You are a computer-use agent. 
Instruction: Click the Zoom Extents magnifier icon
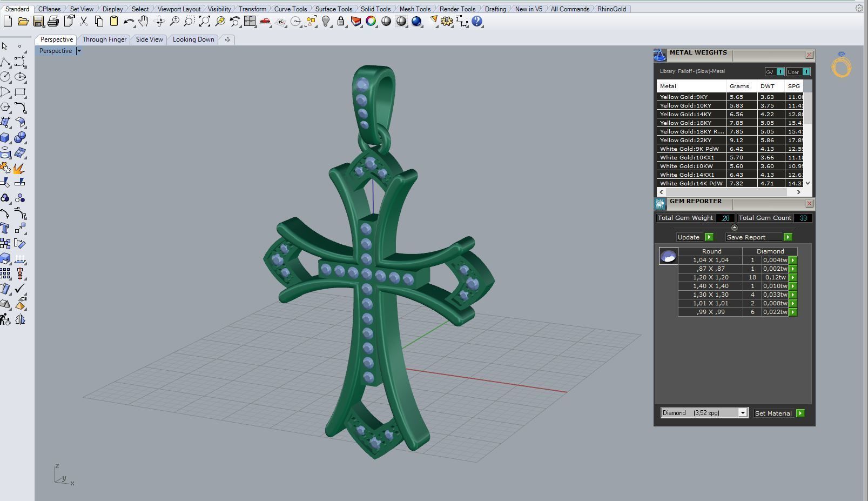(x=205, y=22)
